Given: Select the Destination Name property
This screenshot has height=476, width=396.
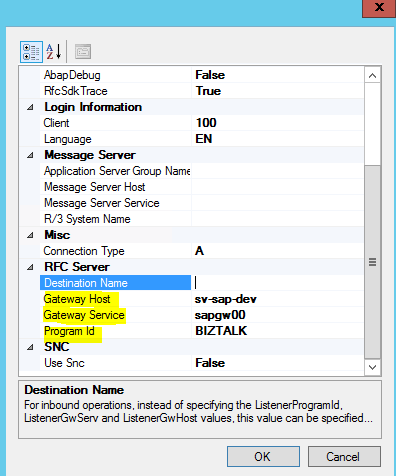Looking at the screenshot, I should [x=115, y=283].
